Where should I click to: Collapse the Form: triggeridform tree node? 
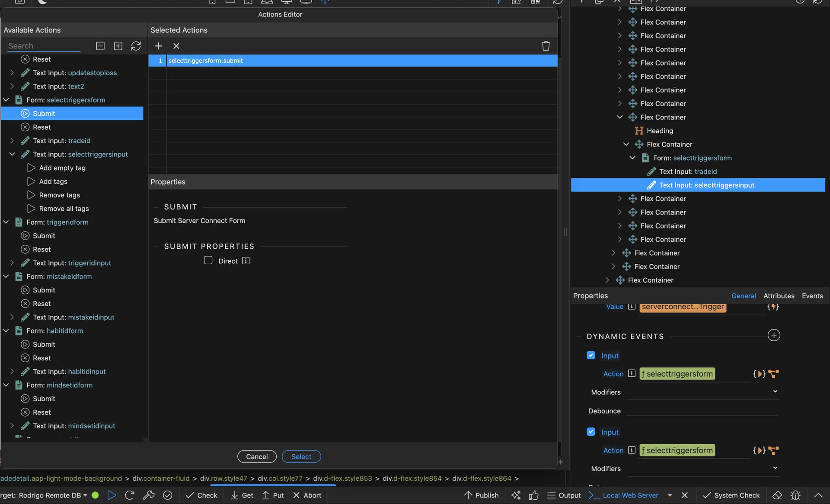[x=6, y=222]
